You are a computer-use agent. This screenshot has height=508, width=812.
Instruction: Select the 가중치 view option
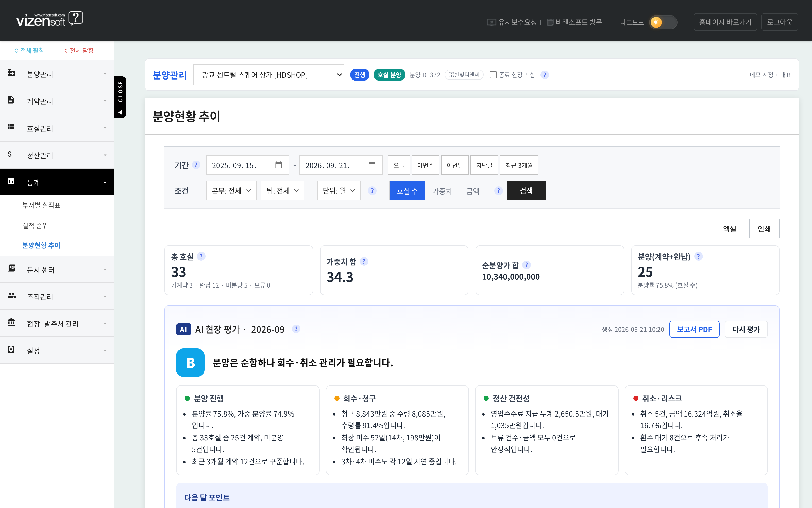[x=442, y=191]
